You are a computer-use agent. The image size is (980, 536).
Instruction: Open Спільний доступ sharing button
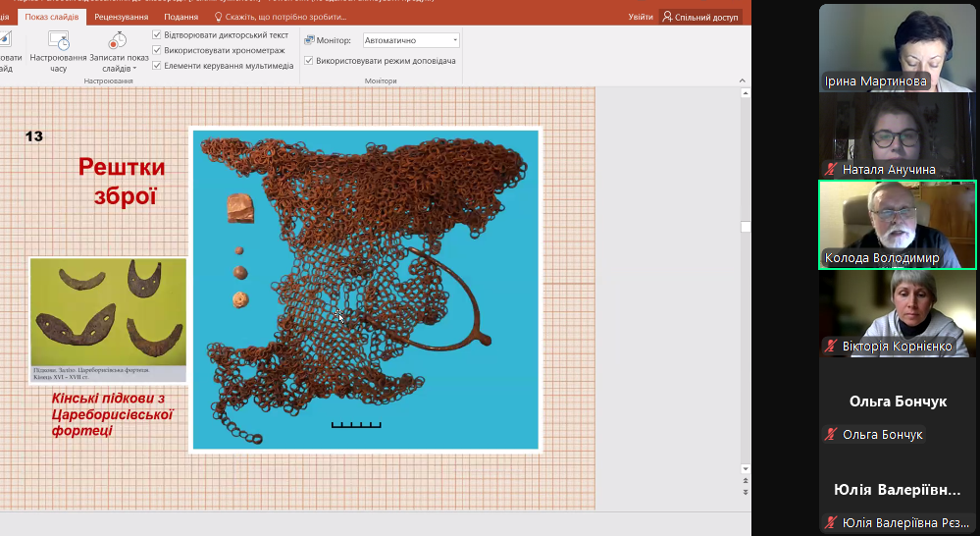pos(700,17)
